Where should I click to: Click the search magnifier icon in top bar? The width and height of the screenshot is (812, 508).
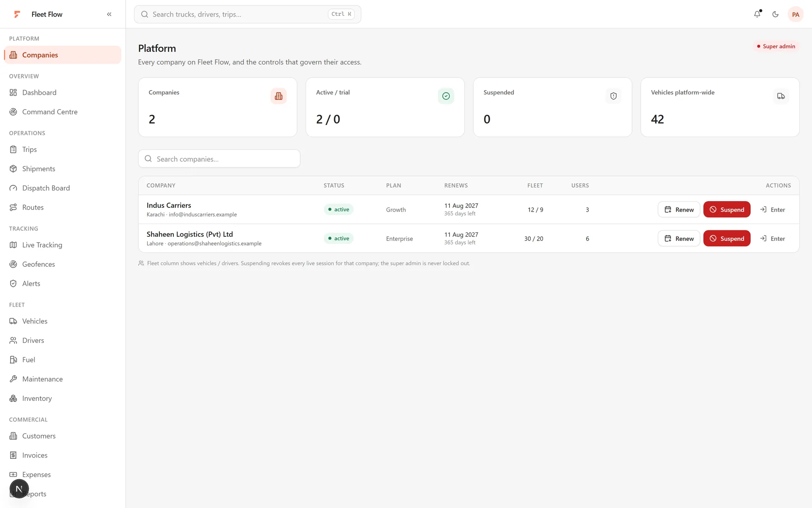coord(145,14)
